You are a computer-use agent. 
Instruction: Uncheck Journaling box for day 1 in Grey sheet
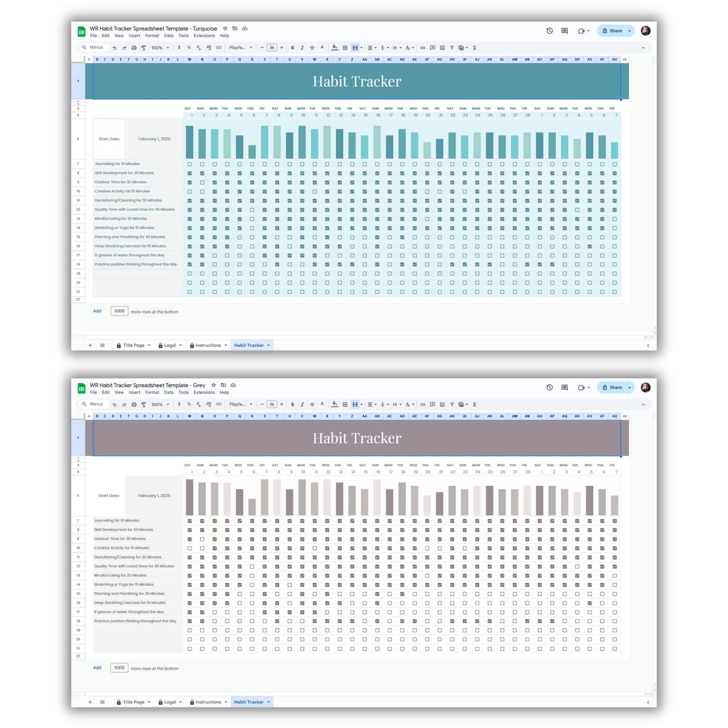[x=190, y=521]
